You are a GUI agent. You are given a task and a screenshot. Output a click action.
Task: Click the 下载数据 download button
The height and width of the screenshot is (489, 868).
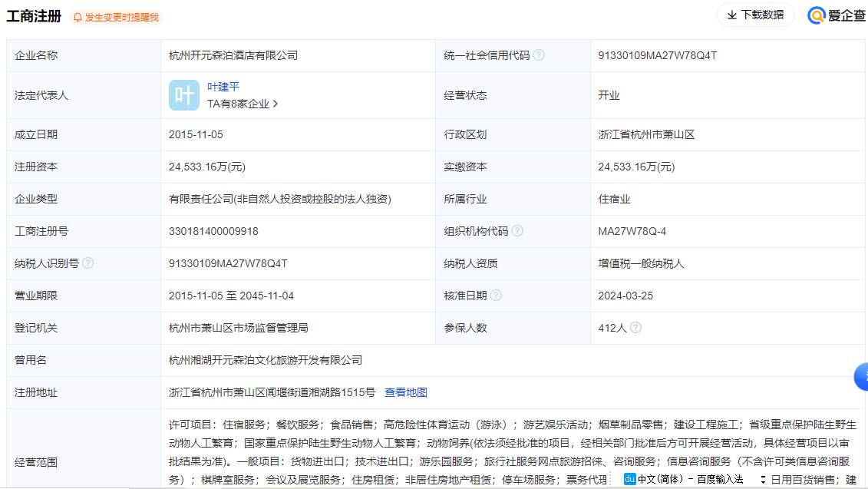pyautogui.click(x=756, y=15)
